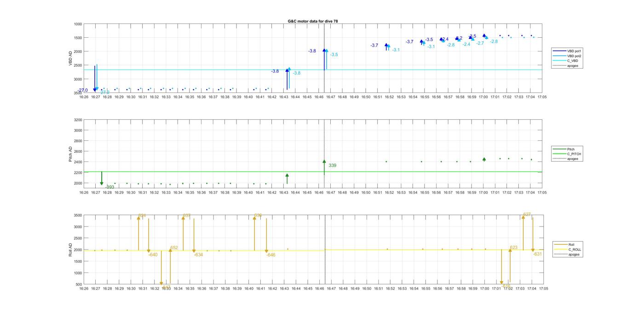This screenshot has height=319, width=644.
Task: Click the "-646" roll data label
Action: (x=270, y=255)
